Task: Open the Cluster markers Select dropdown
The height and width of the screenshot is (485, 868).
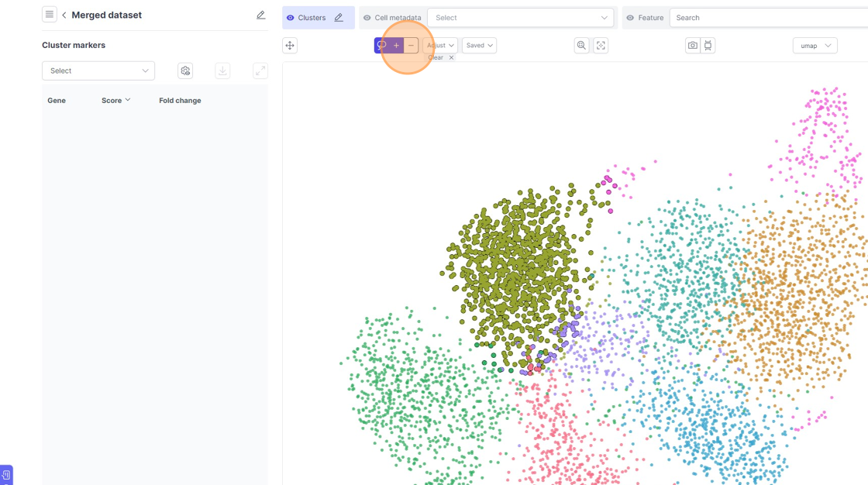Action: 98,71
